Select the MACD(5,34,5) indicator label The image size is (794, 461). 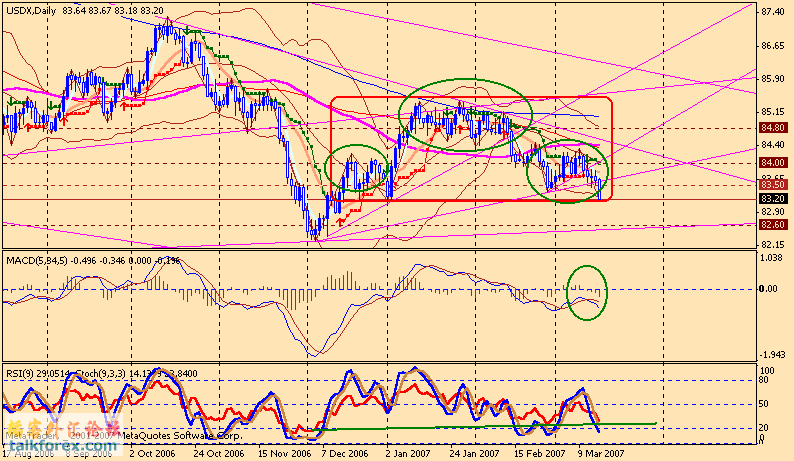pos(36,261)
